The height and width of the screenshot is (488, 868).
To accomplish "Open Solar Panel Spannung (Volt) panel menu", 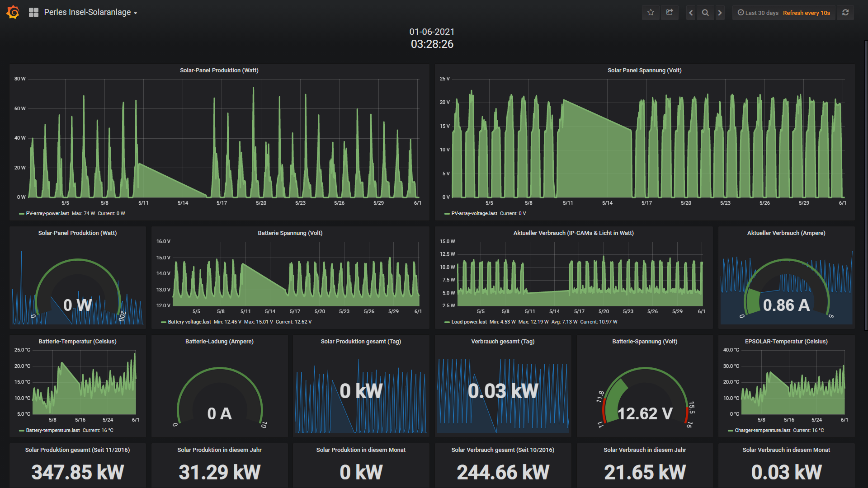I will point(644,70).
